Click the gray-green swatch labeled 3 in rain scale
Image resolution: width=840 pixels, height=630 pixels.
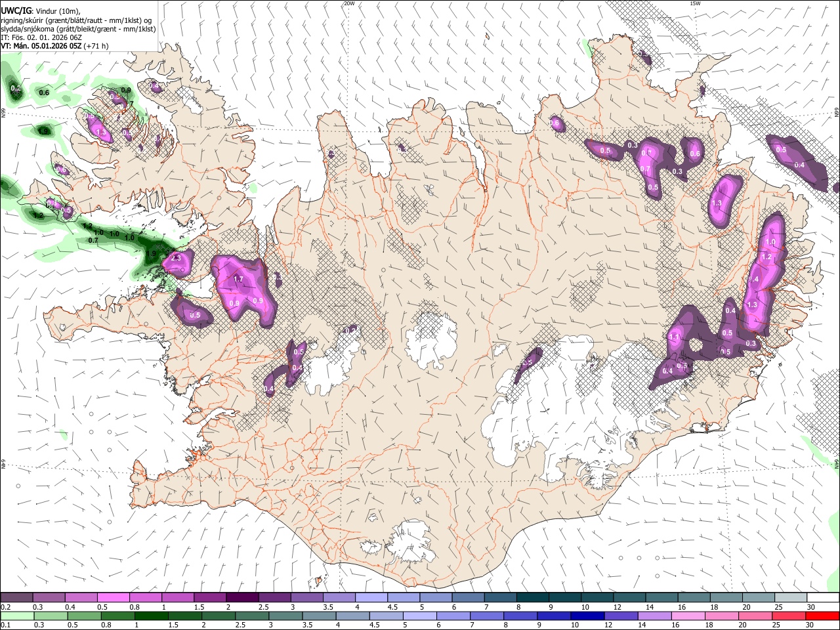[285, 616]
